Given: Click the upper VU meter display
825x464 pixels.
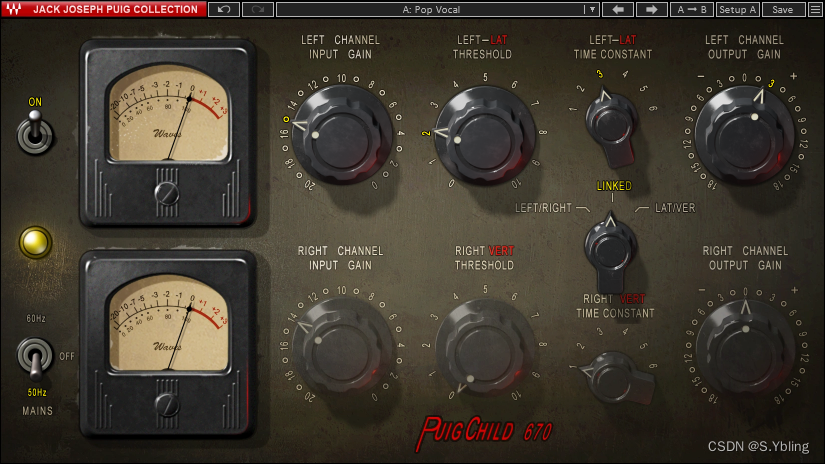Looking at the screenshot, I should 168,113.
